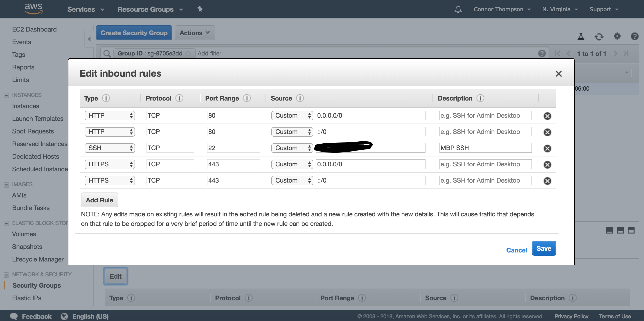
Task: Open the Type dropdown showing HTTPS
Action: click(x=110, y=164)
